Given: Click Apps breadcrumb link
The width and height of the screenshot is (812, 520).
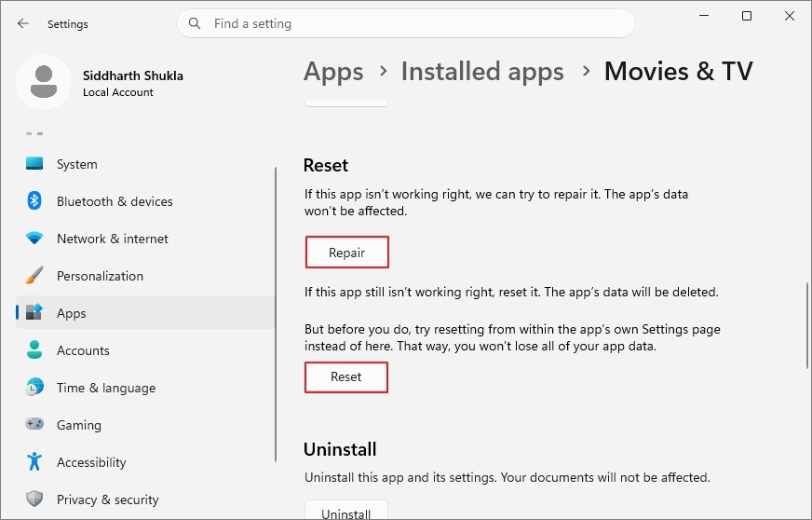Looking at the screenshot, I should point(333,72).
